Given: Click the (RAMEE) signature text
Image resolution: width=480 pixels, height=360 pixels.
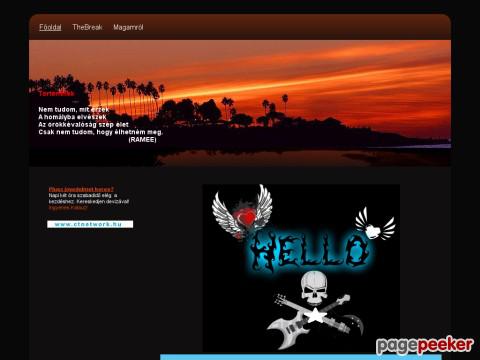Looking at the screenshot, I should (x=142, y=140).
